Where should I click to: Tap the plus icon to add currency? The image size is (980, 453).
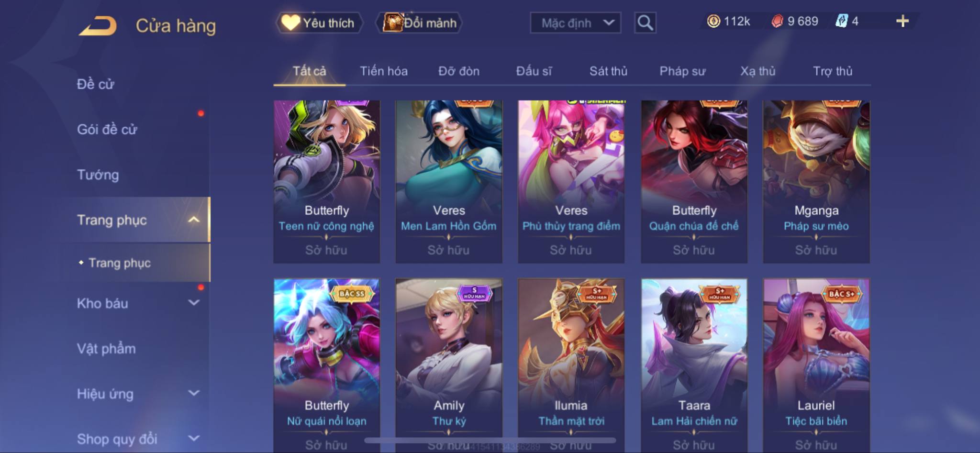[902, 21]
